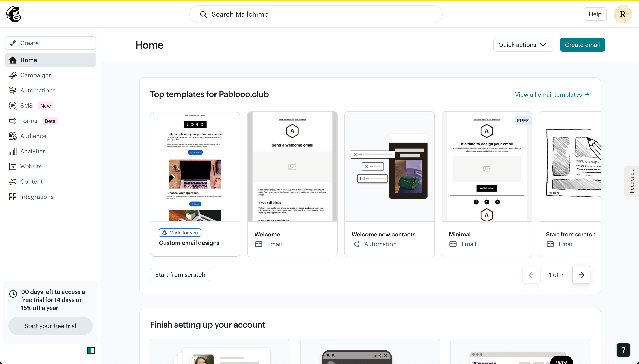Click the Mailchimp Freddie logo
The image size is (639, 364).
click(x=14, y=14)
